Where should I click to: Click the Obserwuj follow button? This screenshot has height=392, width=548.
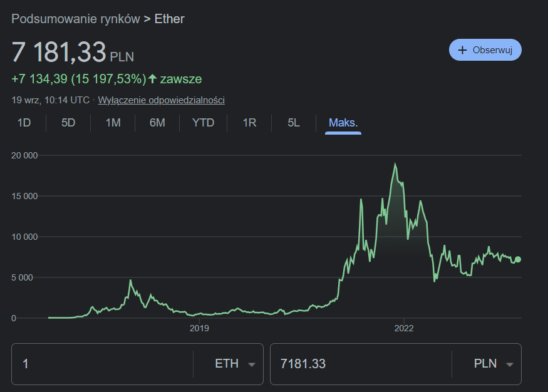coord(485,51)
